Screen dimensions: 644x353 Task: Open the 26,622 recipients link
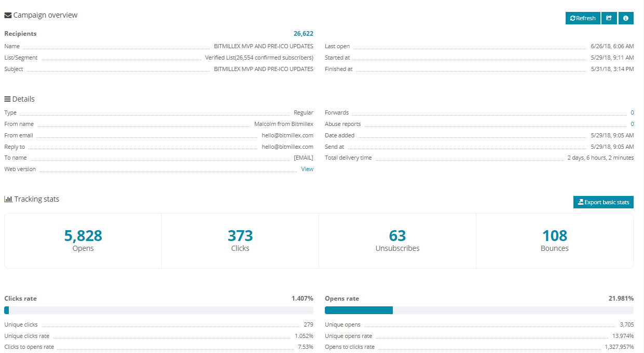[x=303, y=34]
